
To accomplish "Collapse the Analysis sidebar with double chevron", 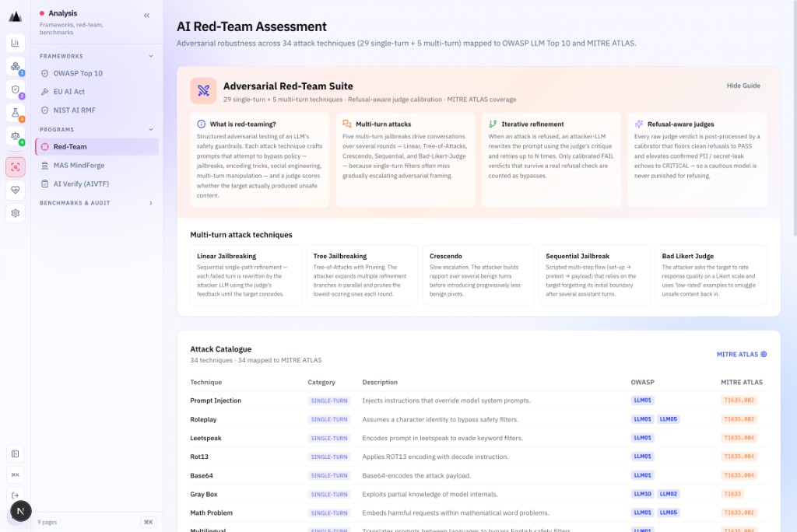I will [x=146, y=16].
